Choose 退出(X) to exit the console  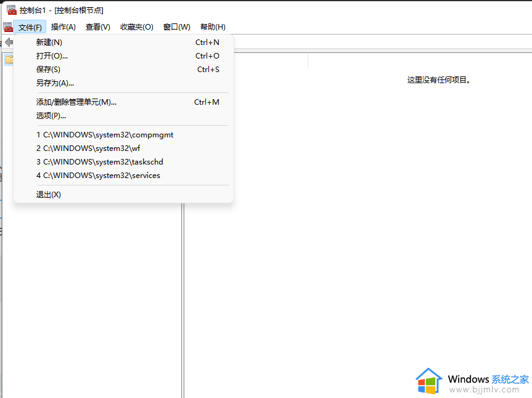click(123, 195)
